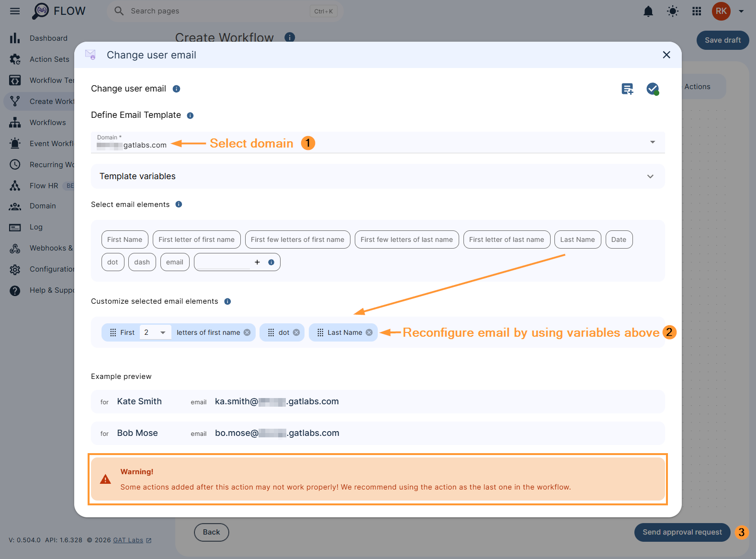Click the plus icon to add custom text

pyautogui.click(x=257, y=262)
